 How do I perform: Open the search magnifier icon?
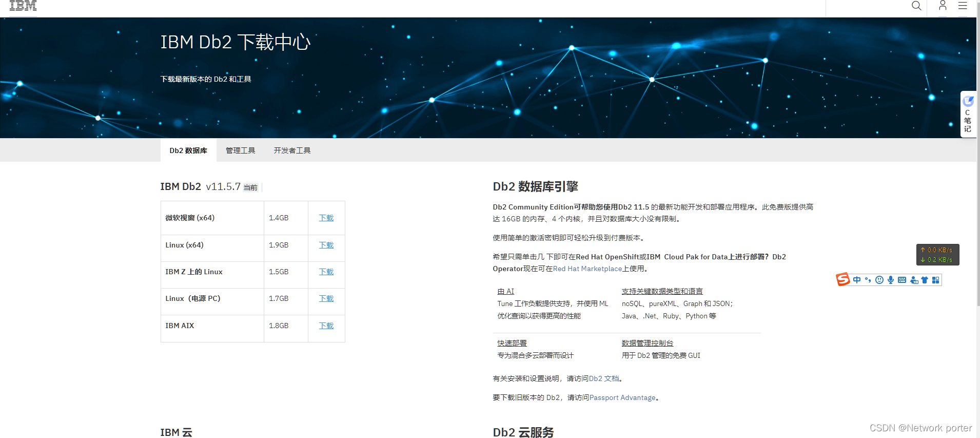[916, 6]
